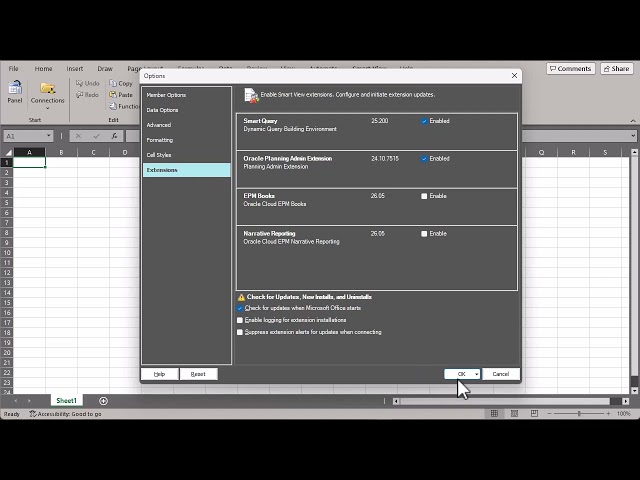Open the File ribbon tab
This screenshot has width=640, height=480.
point(13,69)
